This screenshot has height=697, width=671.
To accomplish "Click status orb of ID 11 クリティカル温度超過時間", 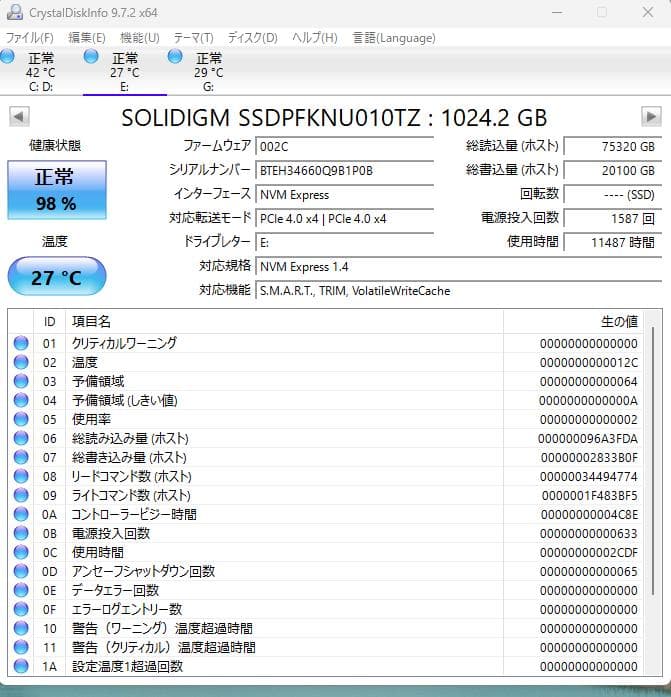I will 21,647.
